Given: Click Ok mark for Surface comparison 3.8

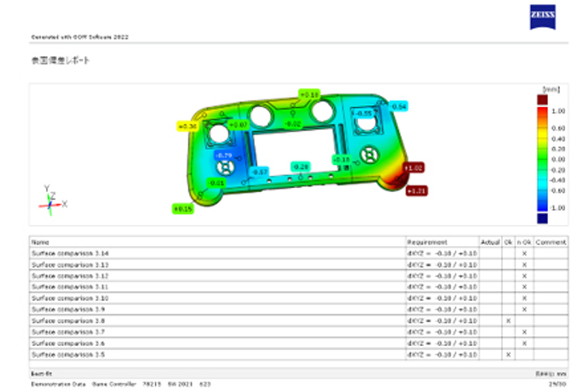Looking at the screenshot, I should tap(508, 320).
